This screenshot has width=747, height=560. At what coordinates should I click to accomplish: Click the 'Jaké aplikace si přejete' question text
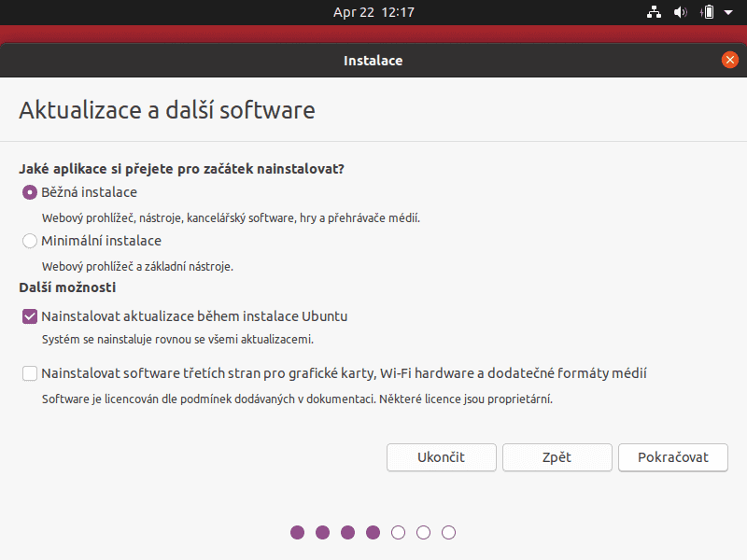[181, 169]
